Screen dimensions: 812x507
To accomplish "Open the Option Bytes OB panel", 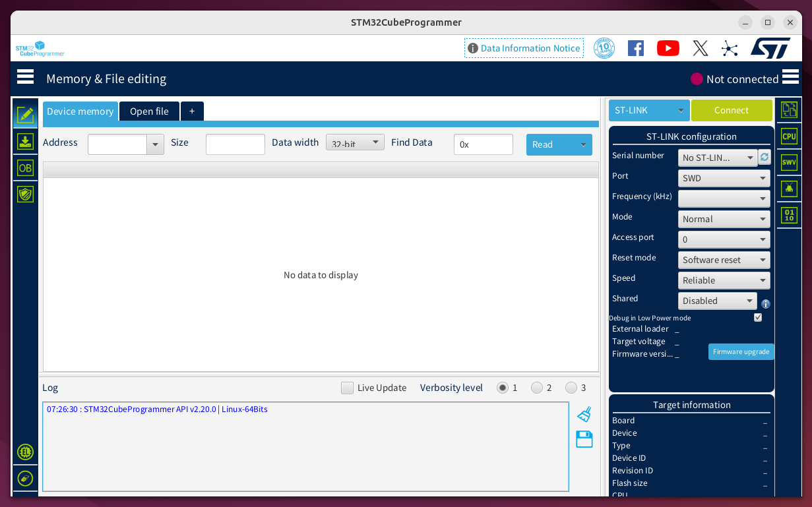I will 25,168.
